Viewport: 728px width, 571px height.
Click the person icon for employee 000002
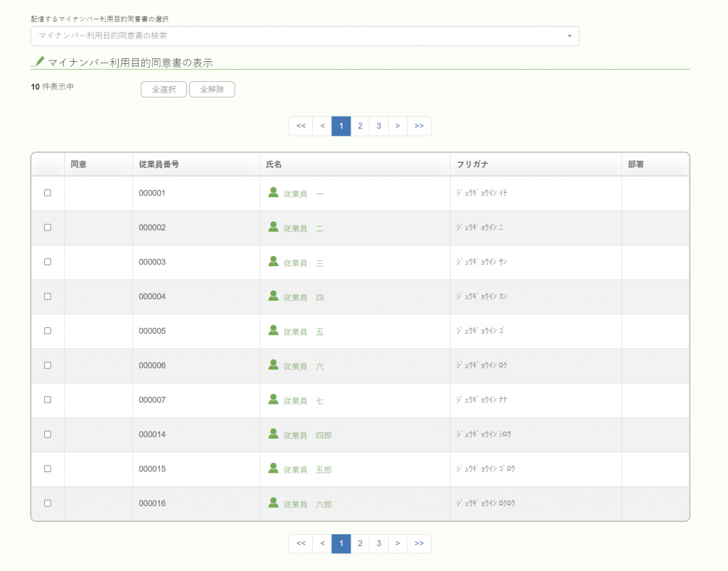point(274,227)
